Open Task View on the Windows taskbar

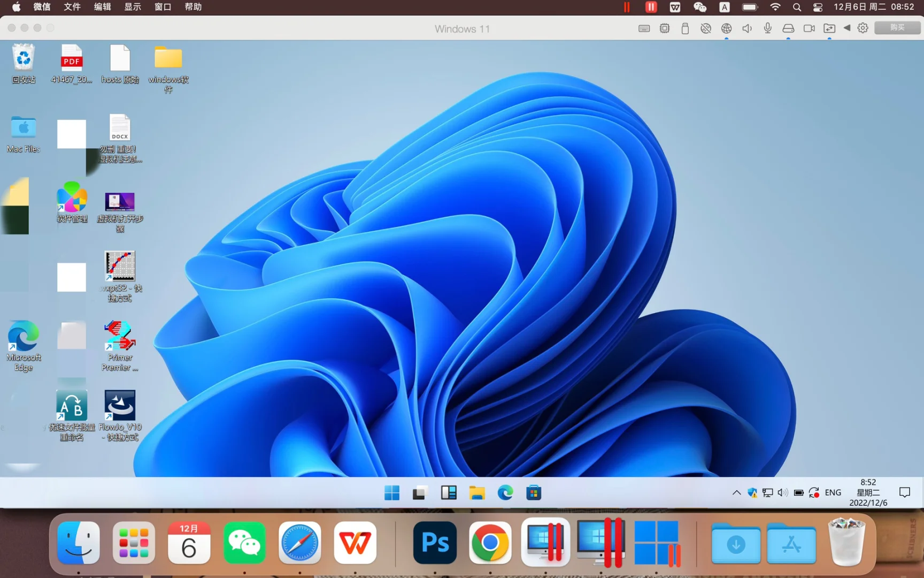click(x=419, y=493)
